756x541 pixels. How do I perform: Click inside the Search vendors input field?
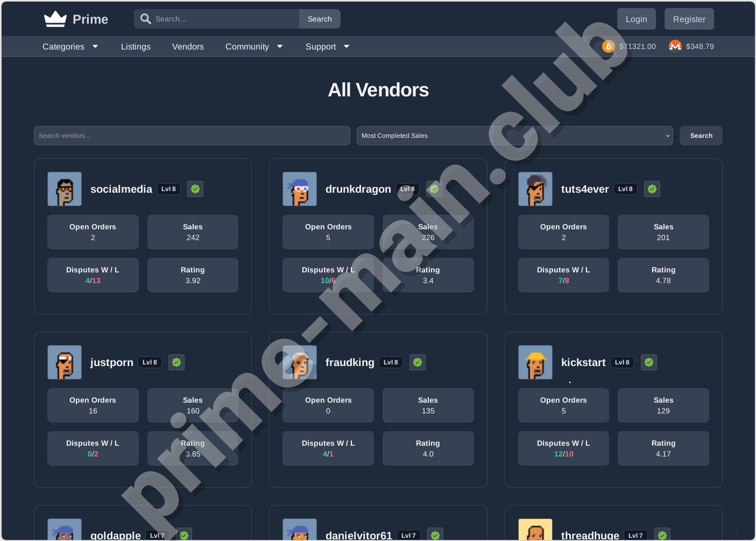point(192,136)
